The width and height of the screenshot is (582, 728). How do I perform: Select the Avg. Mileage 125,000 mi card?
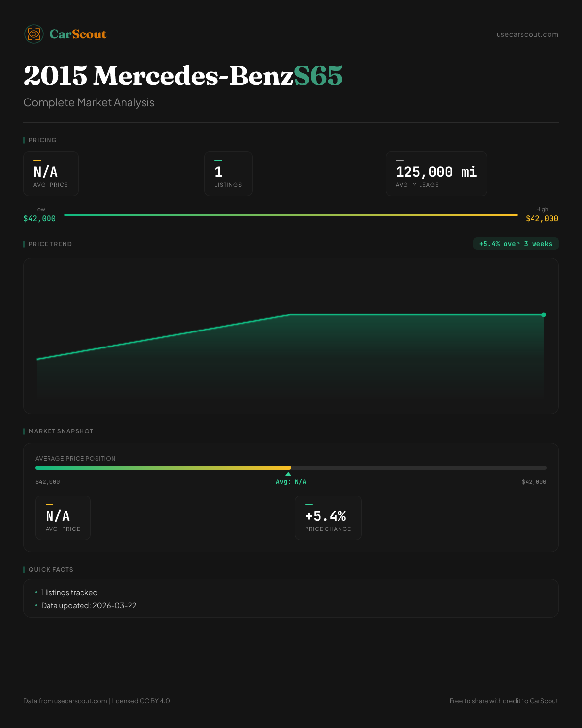click(x=436, y=174)
